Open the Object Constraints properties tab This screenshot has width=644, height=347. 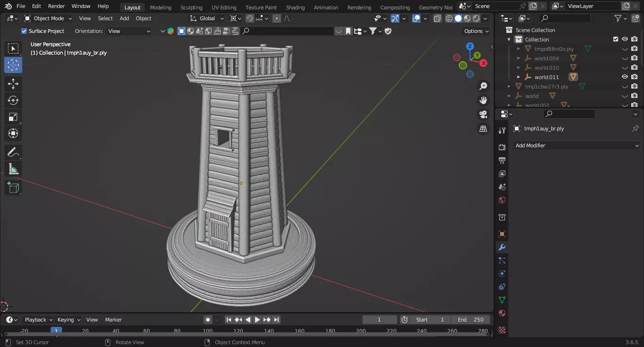click(502, 287)
